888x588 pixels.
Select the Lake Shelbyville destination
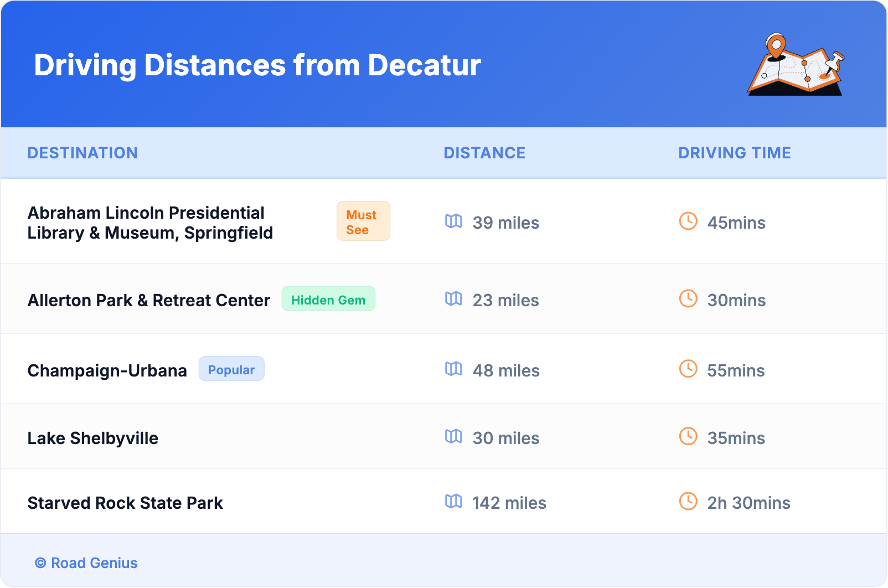pos(93,438)
